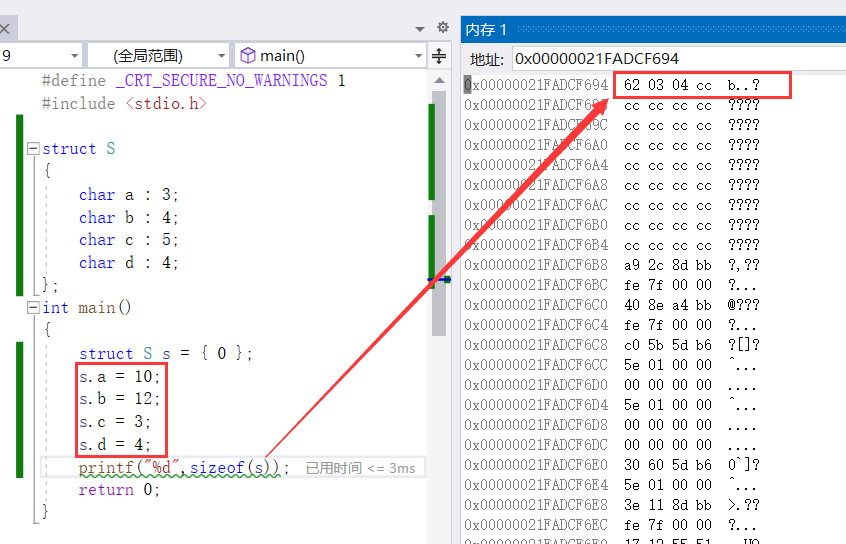Click memory row address 0x00000021FADCF6C8
Image resolution: width=846 pixels, height=544 pixels.
click(x=536, y=344)
